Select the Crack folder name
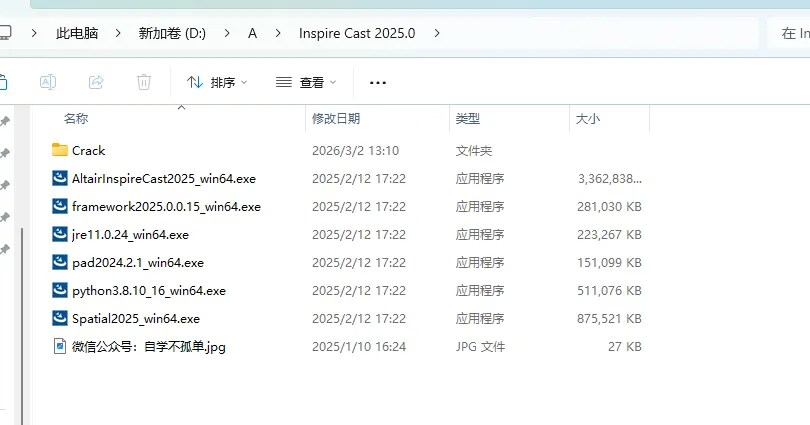 tap(88, 151)
